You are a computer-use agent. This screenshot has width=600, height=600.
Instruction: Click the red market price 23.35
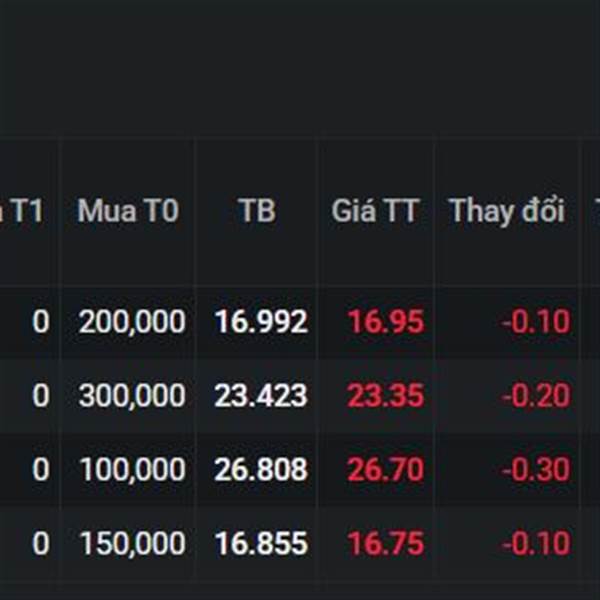pyautogui.click(x=386, y=396)
